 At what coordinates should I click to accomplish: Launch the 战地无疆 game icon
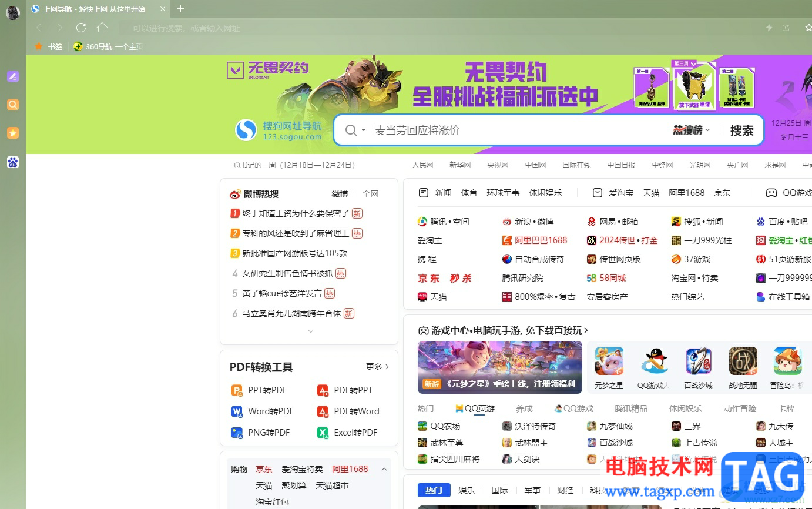743,361
